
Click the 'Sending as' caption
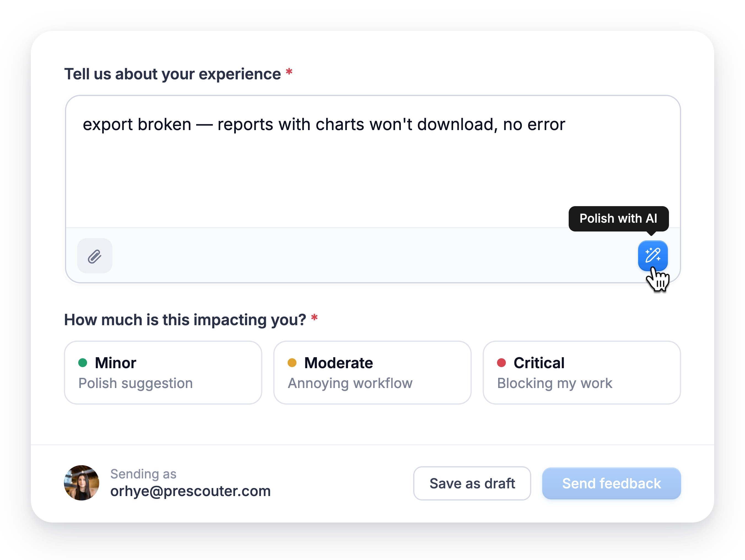click(144, 474)
